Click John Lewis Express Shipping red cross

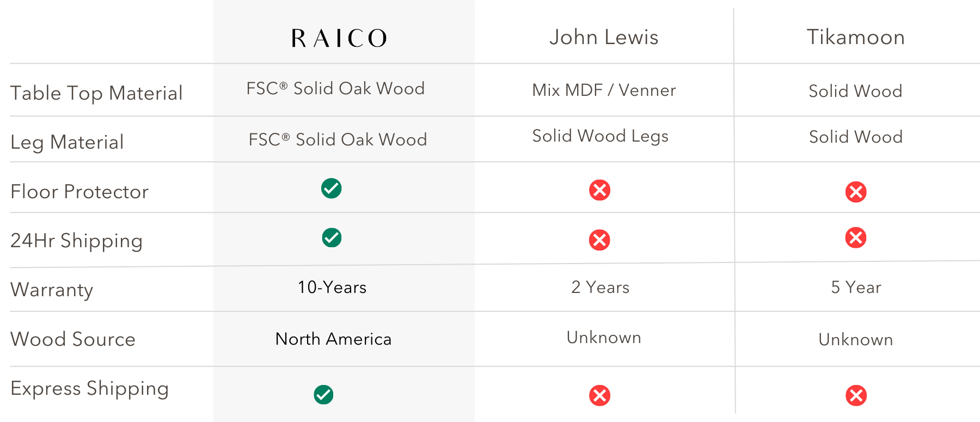click(x=599, y=396)
